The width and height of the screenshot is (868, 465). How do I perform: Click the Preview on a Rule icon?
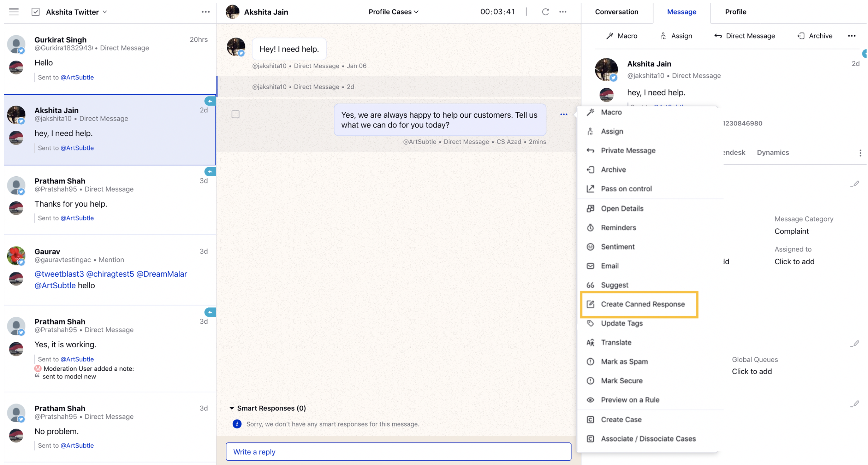point(591,400)
